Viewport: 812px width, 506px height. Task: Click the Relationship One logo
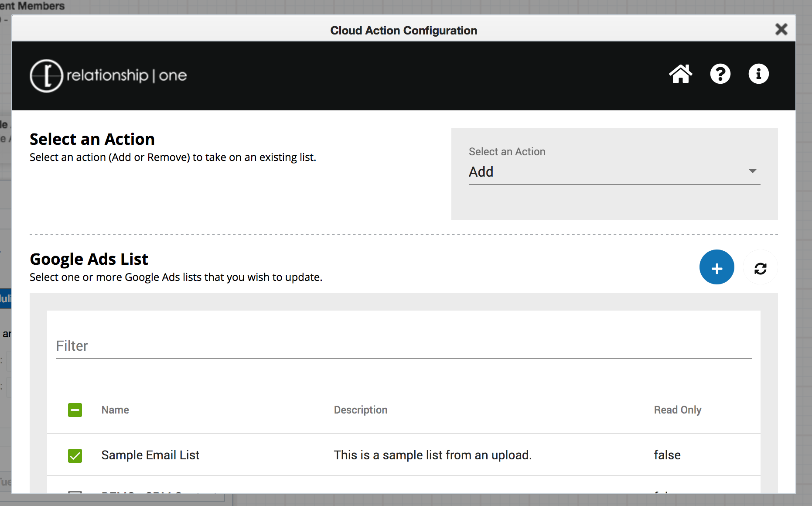(108, 75)
